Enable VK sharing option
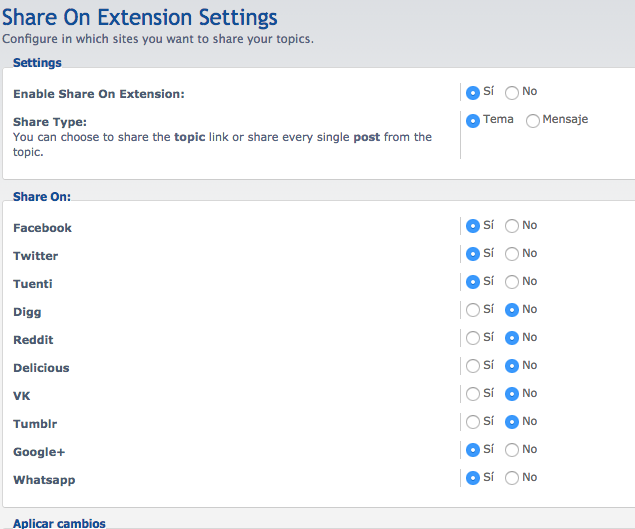The height and width of the screenshot is (529, 635). click(473, 394)
